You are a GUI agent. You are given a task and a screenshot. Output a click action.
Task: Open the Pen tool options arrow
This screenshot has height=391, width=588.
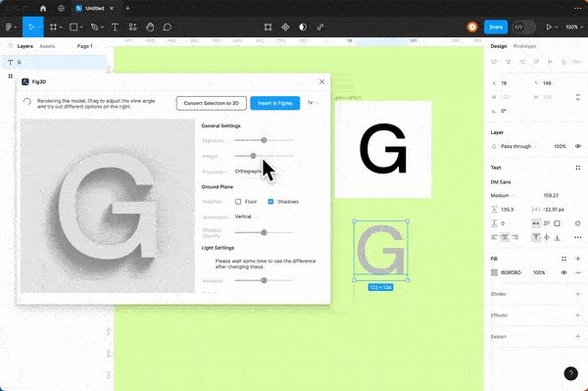(x=102, y=27)
